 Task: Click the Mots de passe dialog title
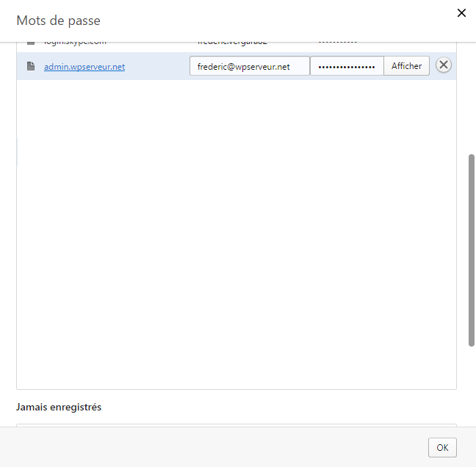(x=58, y=21)
